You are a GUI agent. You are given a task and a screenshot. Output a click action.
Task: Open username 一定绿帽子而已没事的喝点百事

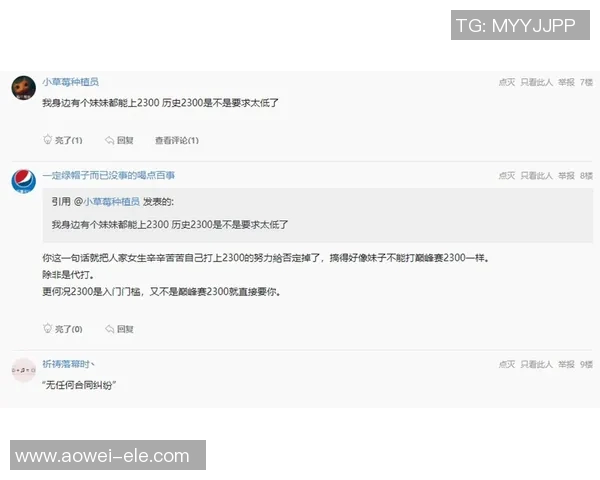pyautogui.click(x=109, y=175)
